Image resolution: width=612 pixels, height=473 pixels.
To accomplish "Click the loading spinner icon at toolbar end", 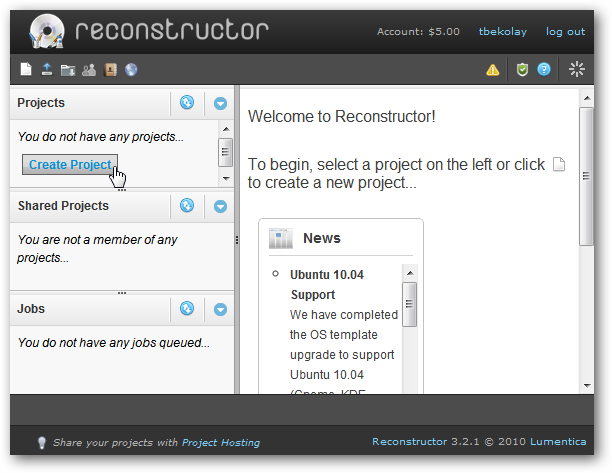I will coord(576,69).
